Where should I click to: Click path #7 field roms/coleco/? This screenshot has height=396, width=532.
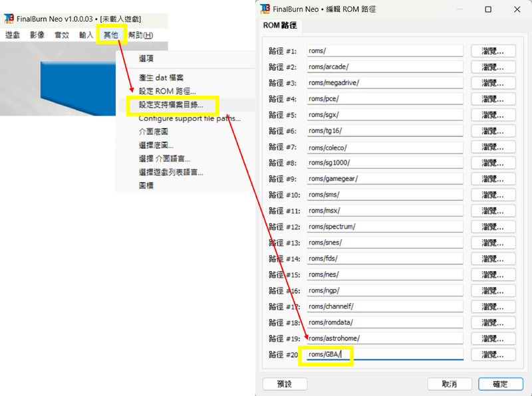pyautogui.click(x=385, y=148)
